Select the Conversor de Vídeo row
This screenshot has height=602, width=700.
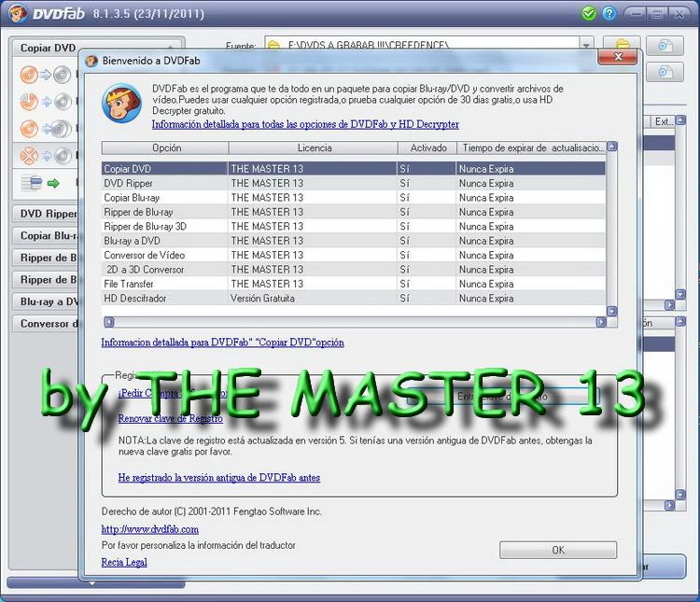[x=354, y=255]
